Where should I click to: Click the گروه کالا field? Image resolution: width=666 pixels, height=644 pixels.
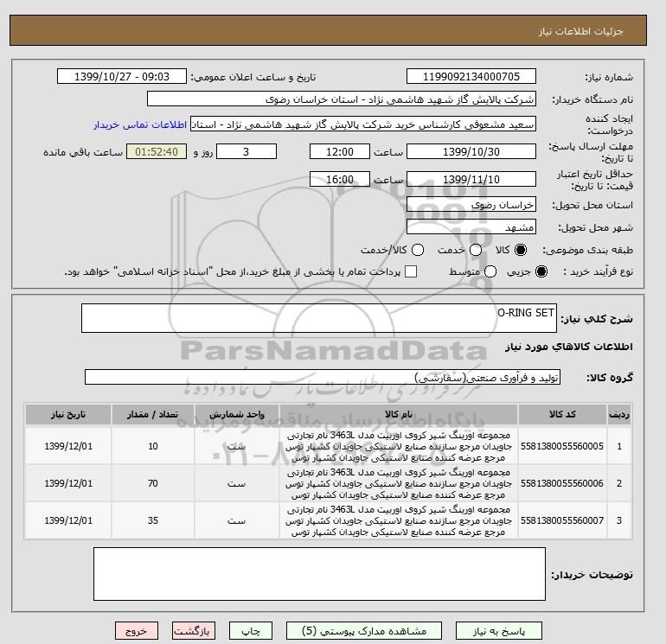click(x=323, y=377)
